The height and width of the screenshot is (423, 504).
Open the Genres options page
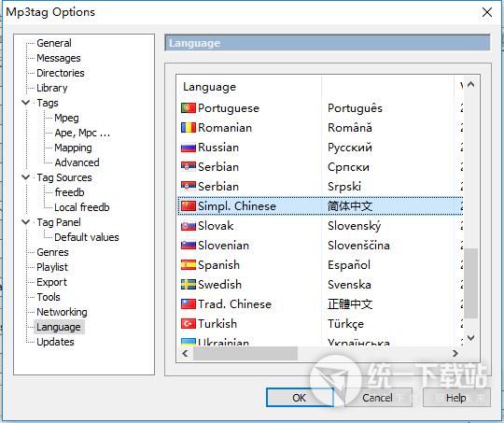tap(52, 252)
